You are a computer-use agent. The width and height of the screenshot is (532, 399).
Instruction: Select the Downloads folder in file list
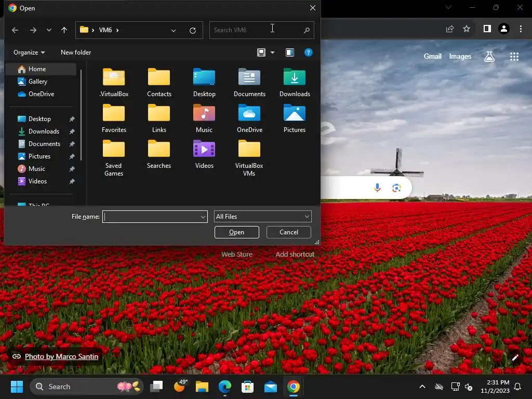(295, 83)
